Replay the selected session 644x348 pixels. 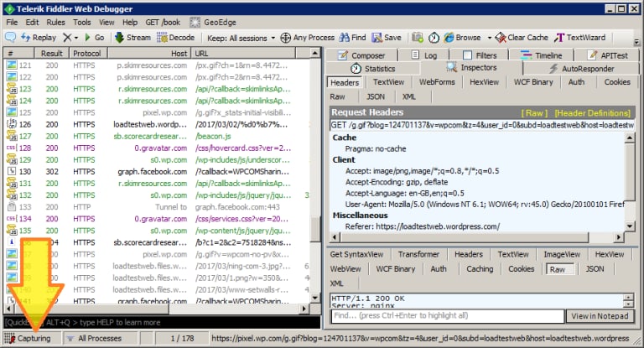coord(39,38)
